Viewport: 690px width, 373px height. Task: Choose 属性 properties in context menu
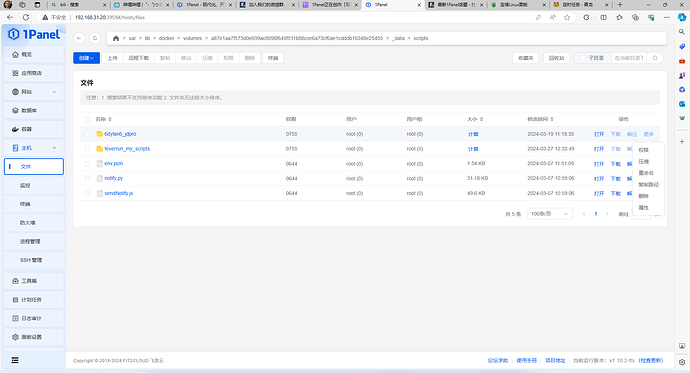tap(643, 207)
